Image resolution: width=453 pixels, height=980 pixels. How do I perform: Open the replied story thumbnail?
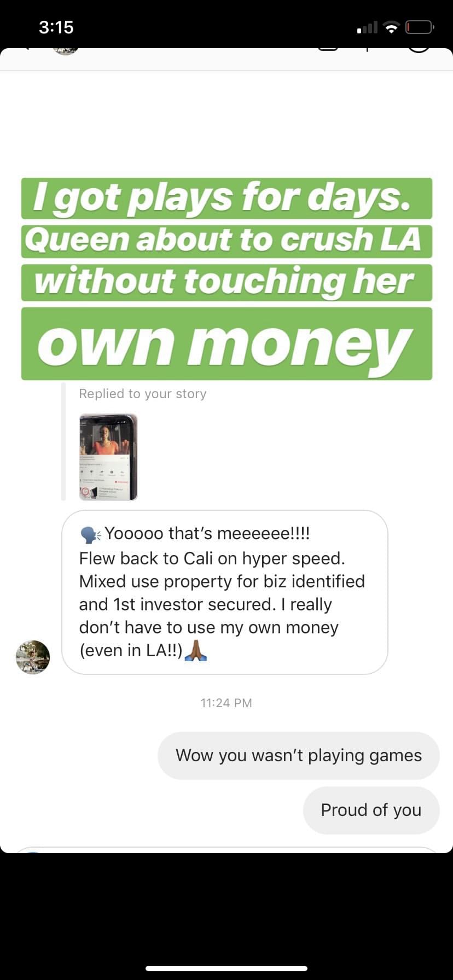(108, 457)
